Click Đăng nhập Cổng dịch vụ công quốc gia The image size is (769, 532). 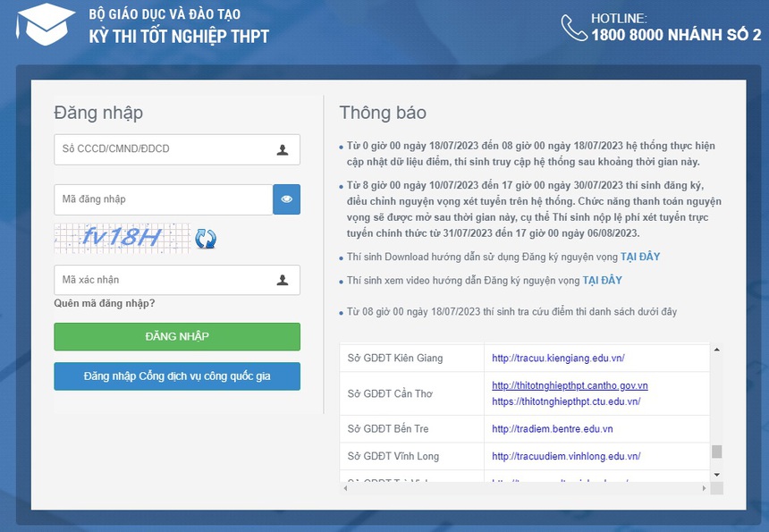(176, 376)
